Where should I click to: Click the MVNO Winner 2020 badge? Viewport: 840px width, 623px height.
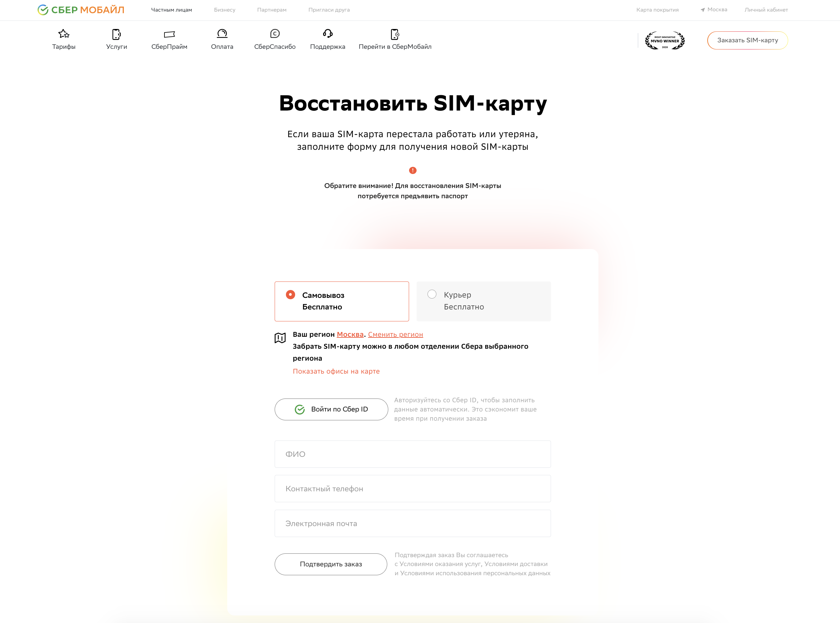[665, 40]
